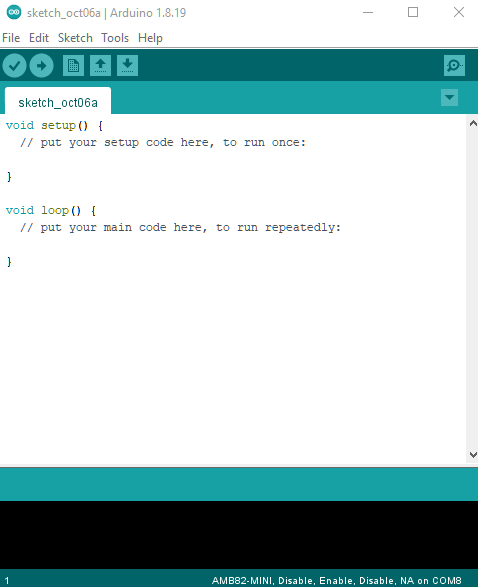Place cursor in the setup comment line
This screenshot has width=478, height=587.
[163, 143]
